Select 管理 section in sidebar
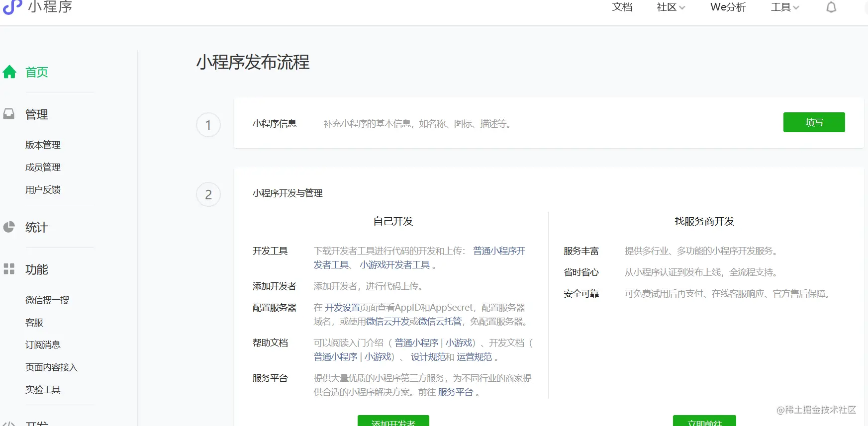This screenshot has width=868, height=426. 37,114
